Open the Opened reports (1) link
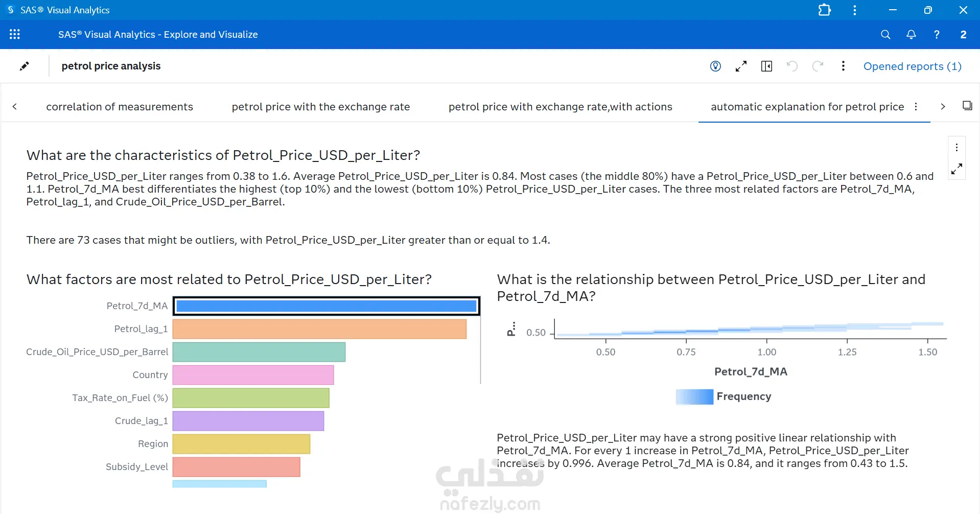Screen dimensions: 980x514 pos(912,66)
